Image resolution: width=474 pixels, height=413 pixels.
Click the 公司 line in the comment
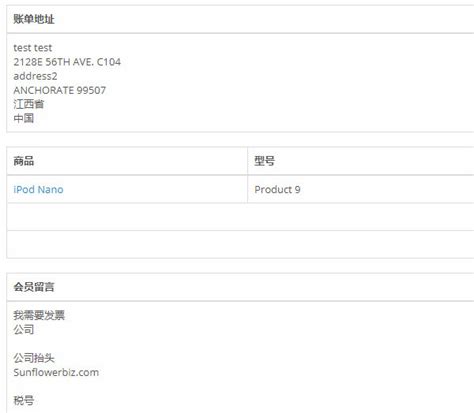(24, 329)
